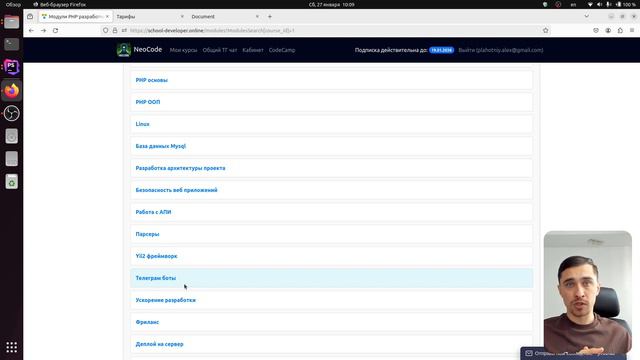Select the Firefox icon in the dock
This screenshot has height=360, width=640.
pyautogui.click(x=11, y=90)
